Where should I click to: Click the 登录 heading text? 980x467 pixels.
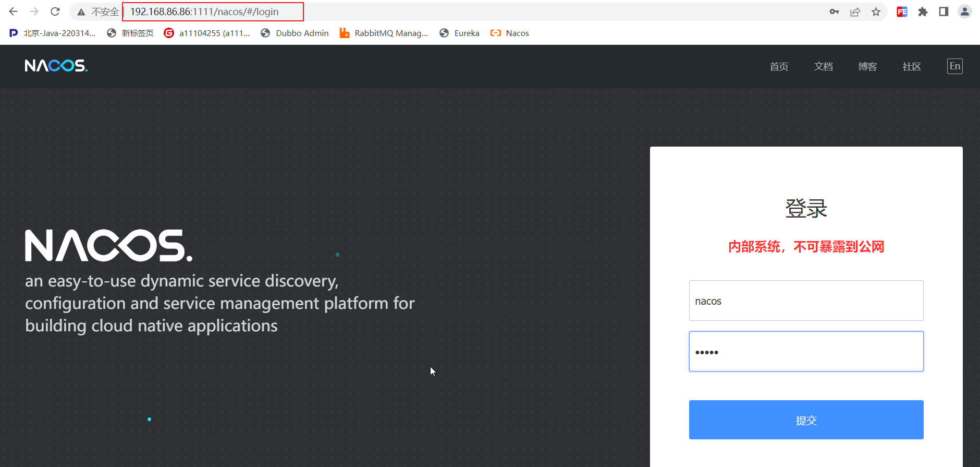pyautogui.click(x=806, y=208)
